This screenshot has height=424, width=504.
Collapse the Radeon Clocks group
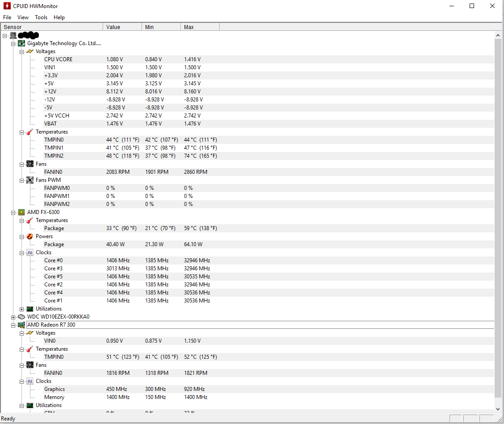click(x=21, y=381)
